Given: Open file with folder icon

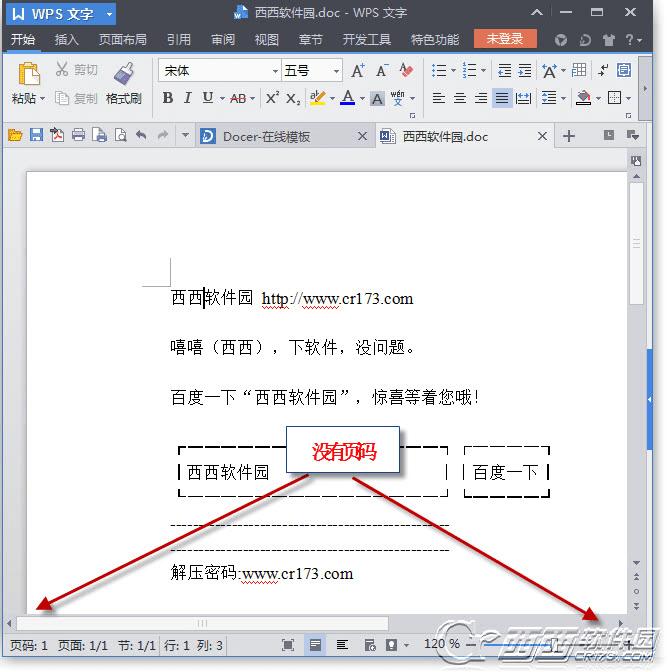Looking at the screenshot, I should point(15,135).
